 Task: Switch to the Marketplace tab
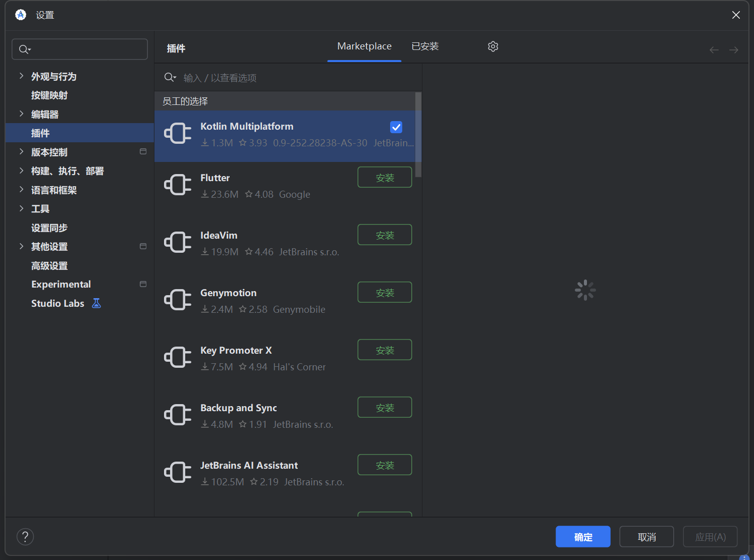click(364, 46)
